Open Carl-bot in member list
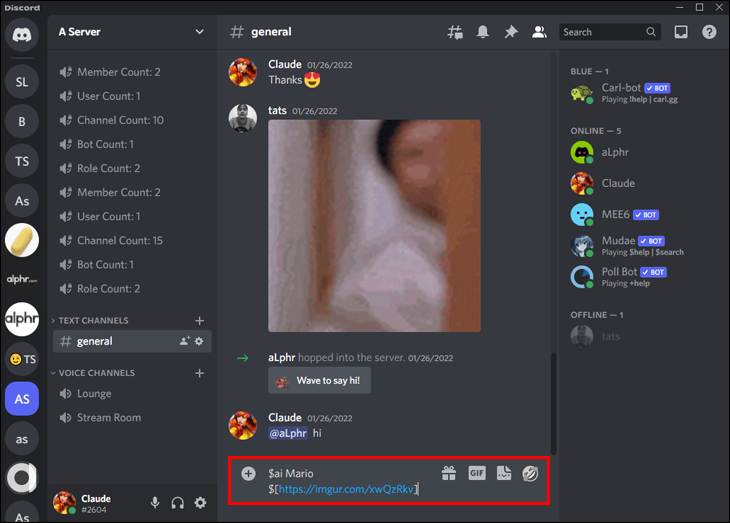The height and width of the screenshot is (523, 730). [x=642, y=93]
